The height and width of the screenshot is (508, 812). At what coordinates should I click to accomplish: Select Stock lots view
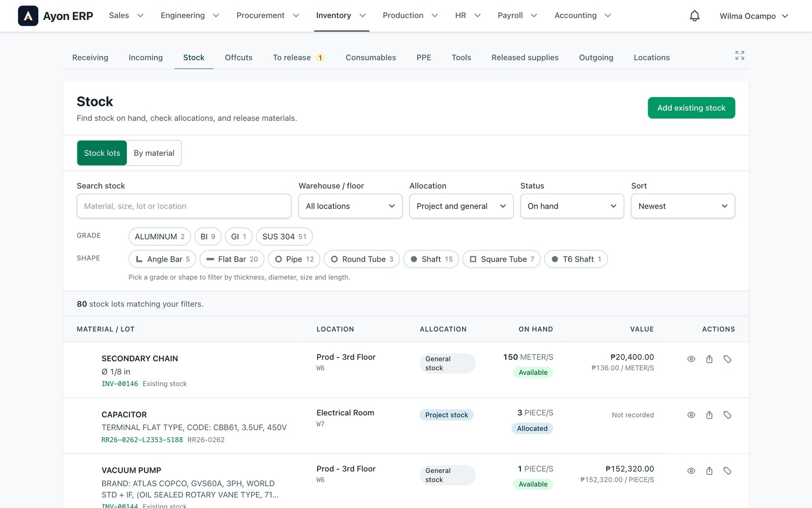(x=102, y=153)
